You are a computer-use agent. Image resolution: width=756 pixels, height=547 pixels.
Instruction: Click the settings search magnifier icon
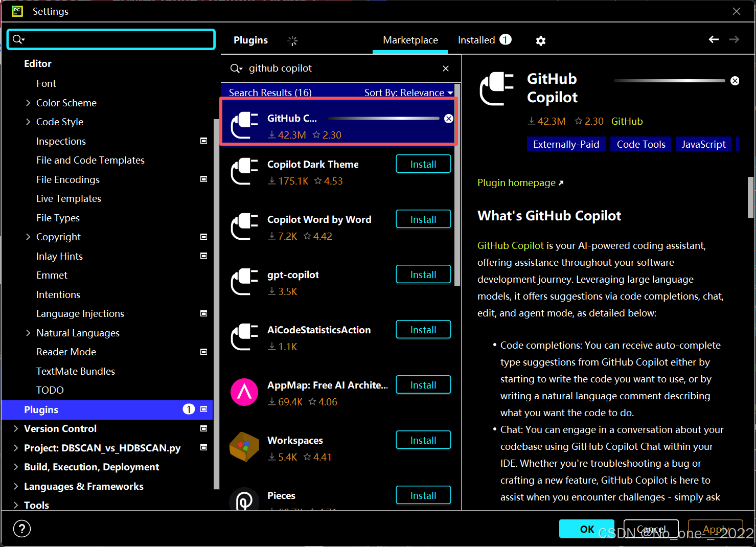click(x=18, y=39)
